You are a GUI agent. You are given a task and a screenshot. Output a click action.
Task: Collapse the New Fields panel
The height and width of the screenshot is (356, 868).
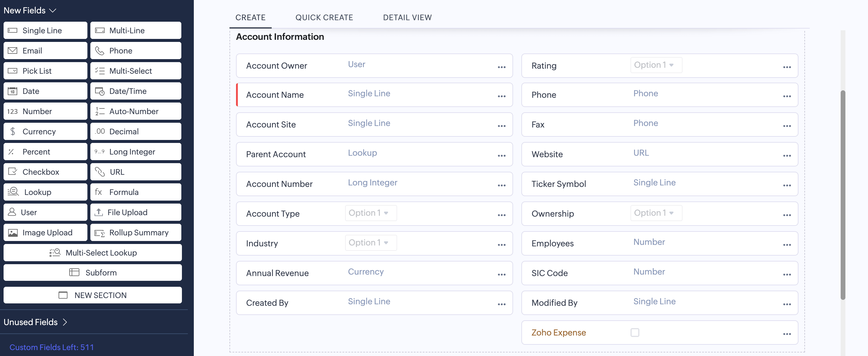(x=53, y=10)
